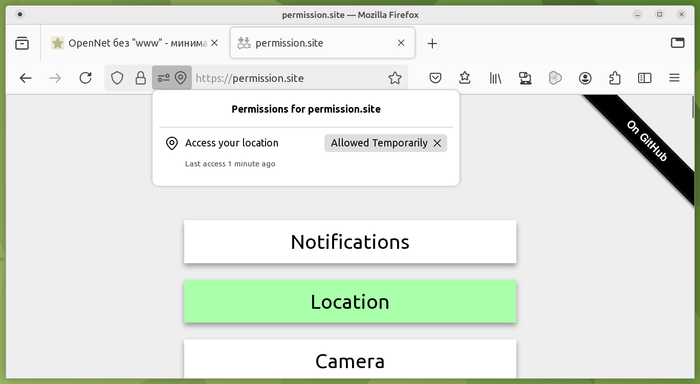
Task: Bookmark this page with the star icon
Action: (x=395, y=78)
